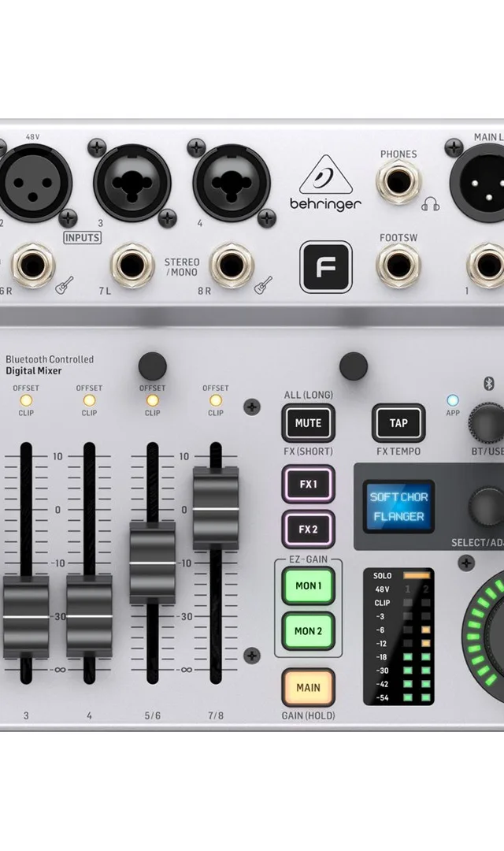Click channel 7/8 OFFSET/CLIP LED
Screen dimensions: 504x851
[x=216, y=400]
